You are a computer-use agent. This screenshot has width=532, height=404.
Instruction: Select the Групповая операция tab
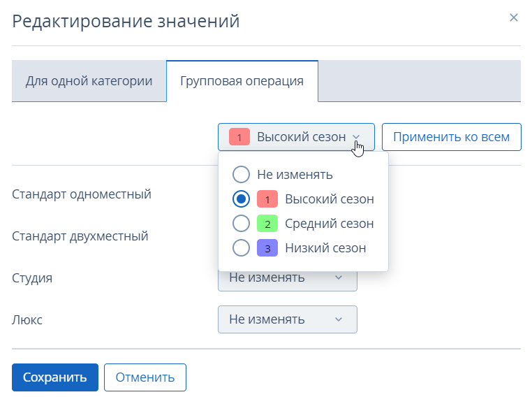pyautogui.click(x=242, y=81)
